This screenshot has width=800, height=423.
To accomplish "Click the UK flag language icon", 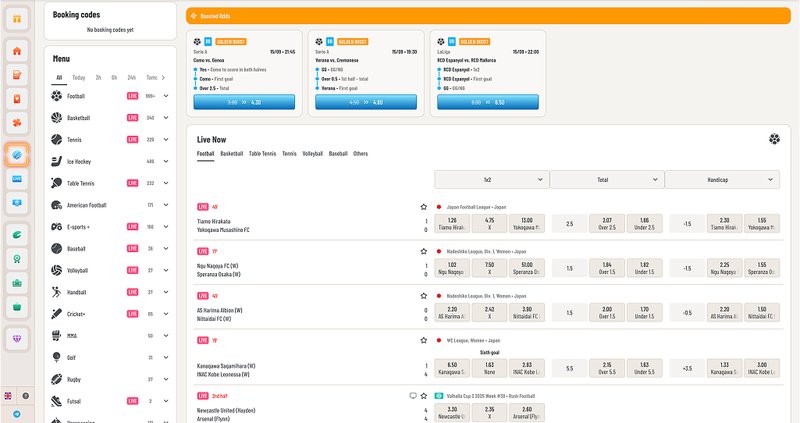I will click(8, 395).
